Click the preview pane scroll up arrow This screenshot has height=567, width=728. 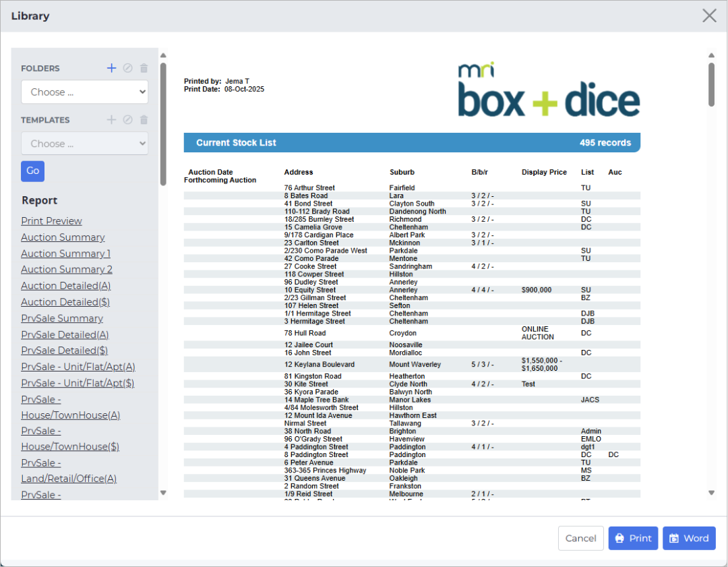point(711,55)
